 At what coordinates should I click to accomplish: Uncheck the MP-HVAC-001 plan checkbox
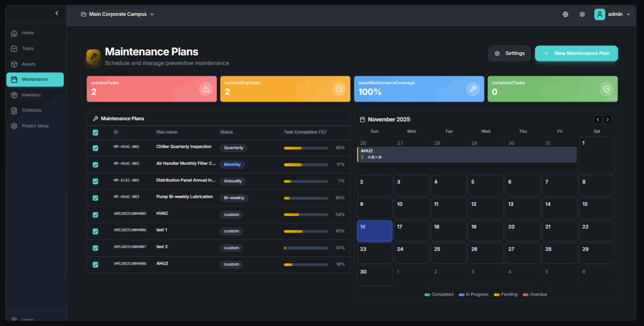[96, 148]
